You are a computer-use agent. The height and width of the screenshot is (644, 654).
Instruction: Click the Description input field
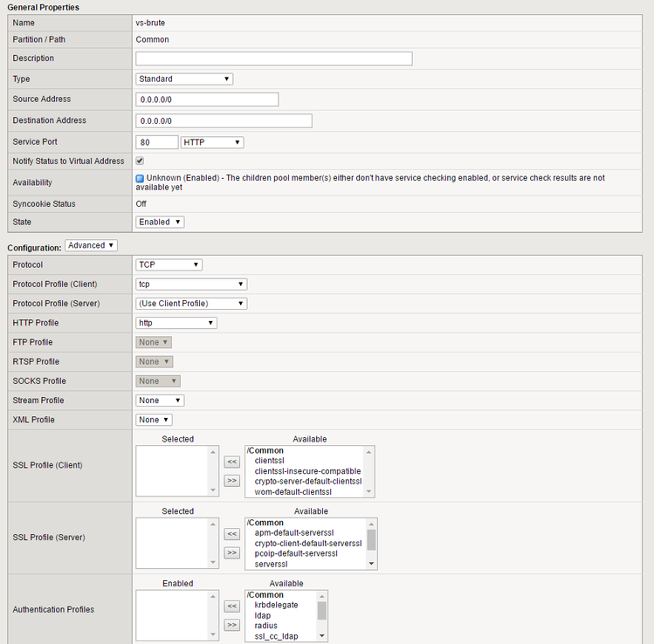point(274,58)
